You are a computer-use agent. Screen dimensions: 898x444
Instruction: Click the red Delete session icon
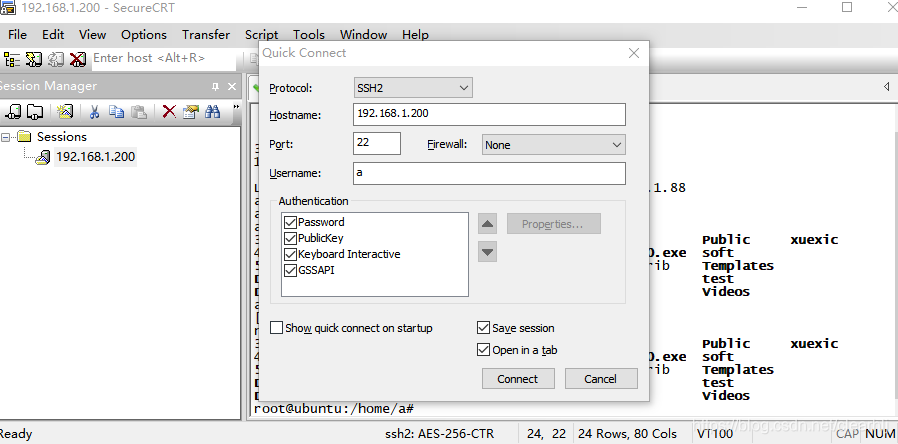(169, 111)
